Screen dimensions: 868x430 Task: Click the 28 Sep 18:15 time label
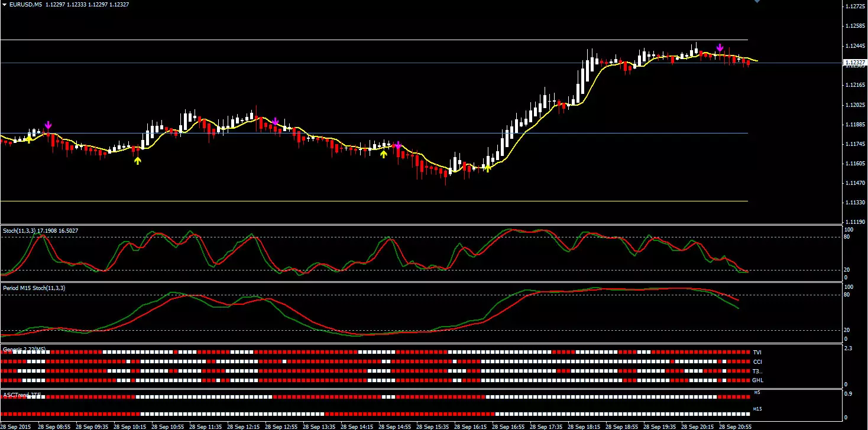[584, 426]
